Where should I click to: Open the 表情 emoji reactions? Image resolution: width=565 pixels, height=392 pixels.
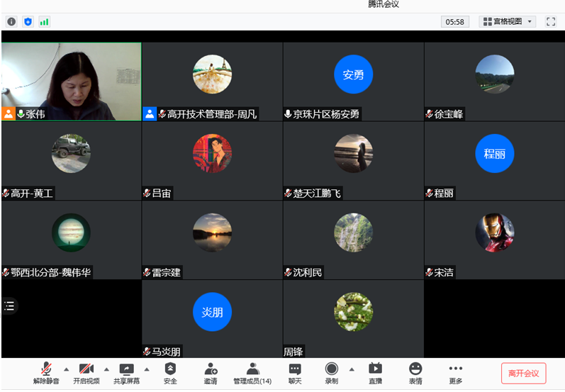[x=415, y=373]
